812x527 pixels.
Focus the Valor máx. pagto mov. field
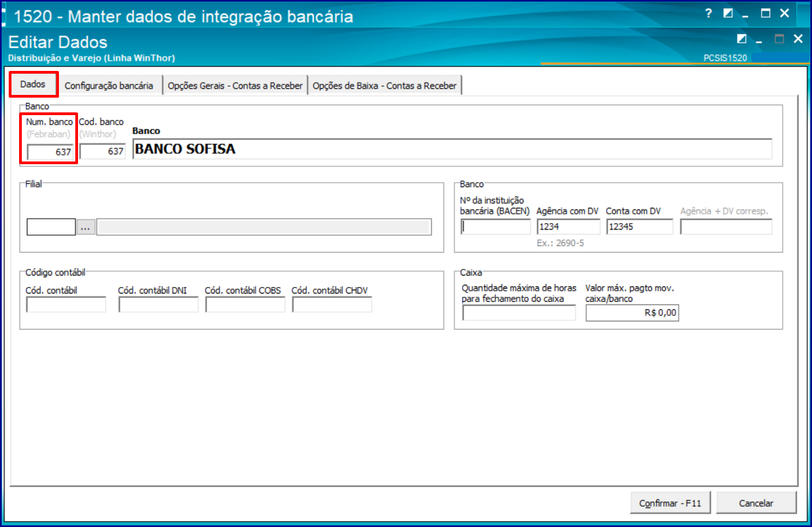(x=632, y=313)
